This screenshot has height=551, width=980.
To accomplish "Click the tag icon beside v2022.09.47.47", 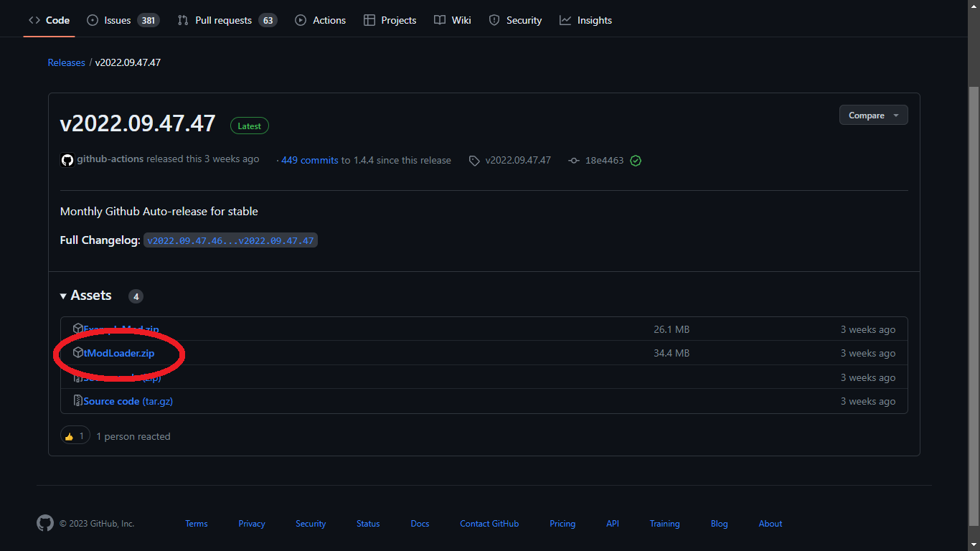I will click(474, 161).
